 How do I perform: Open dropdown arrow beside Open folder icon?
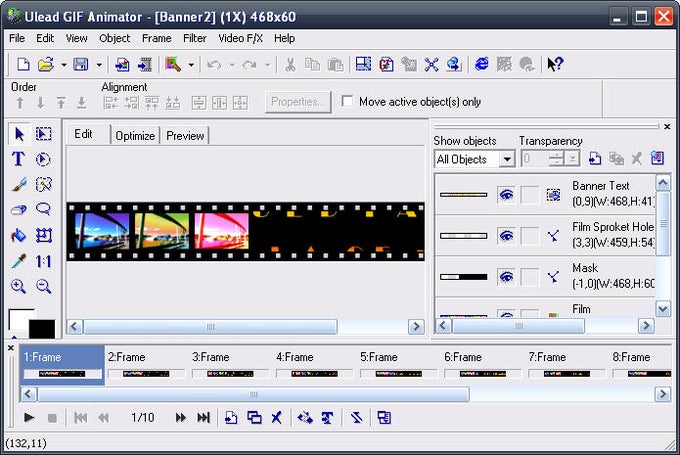click(64, 65)
